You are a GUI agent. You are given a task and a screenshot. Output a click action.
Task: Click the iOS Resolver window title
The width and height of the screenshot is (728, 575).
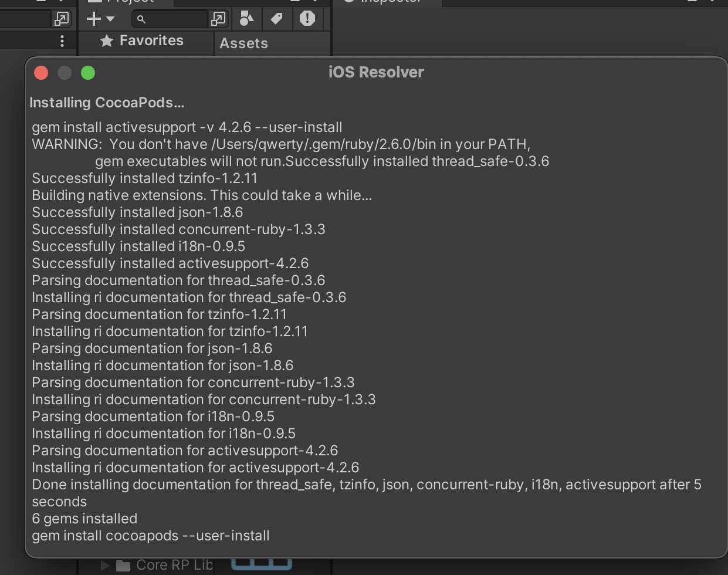click(x=376, y=72)
